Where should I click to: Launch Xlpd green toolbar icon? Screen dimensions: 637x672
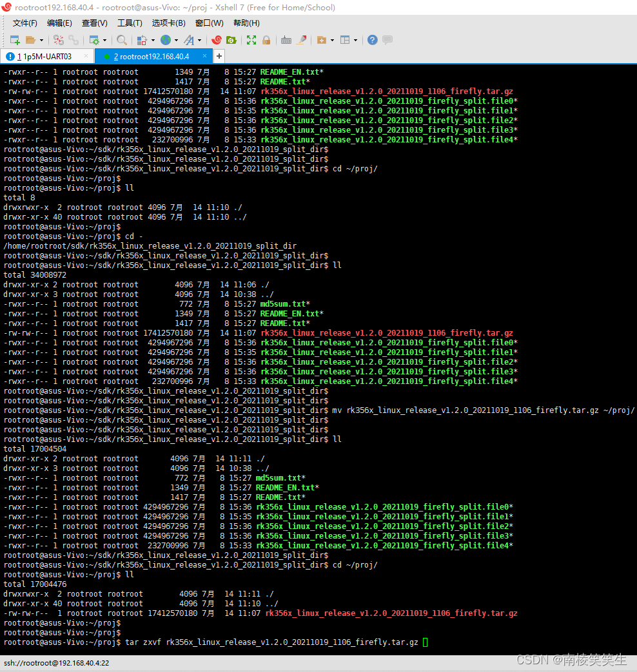point(231,41)
